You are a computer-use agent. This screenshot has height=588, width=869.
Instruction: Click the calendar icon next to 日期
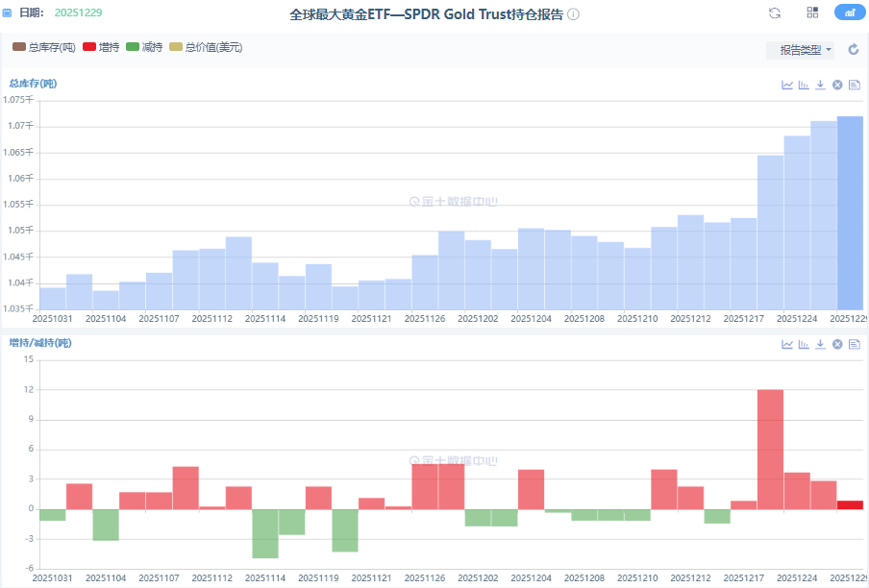pyautogui.click(x=8, y=13)
